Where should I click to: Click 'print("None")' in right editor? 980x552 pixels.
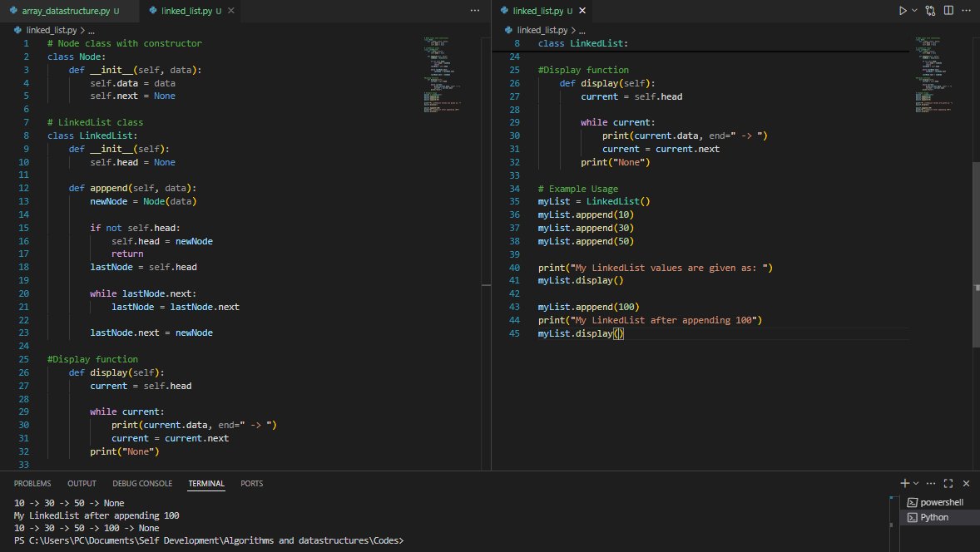click(615, 162)
